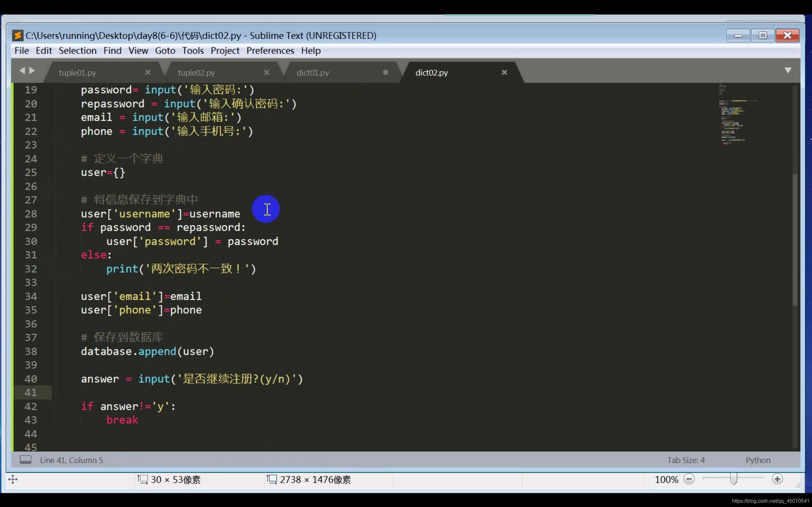The width and height of the screenshot is (812, 507).
Task: Switch to the tuple01.py tab
Action: tap(77, 73)
